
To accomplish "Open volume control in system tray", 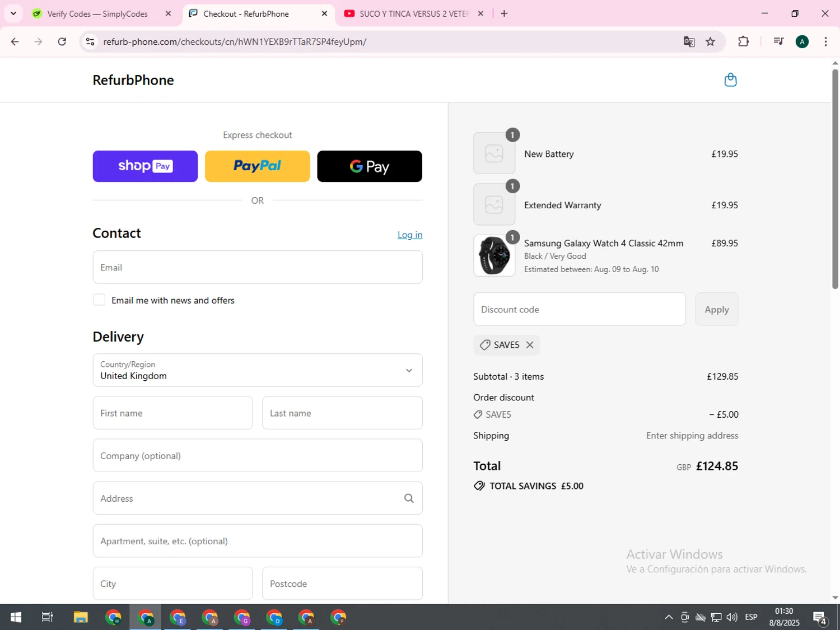I will click(x=731, y=617).
